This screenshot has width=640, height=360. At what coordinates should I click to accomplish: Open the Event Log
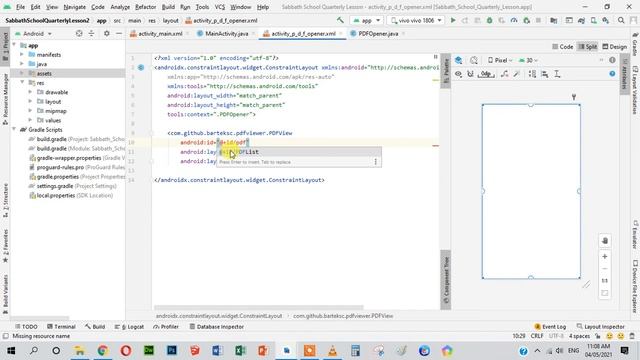pyautogui.click(x=550, y=327)
